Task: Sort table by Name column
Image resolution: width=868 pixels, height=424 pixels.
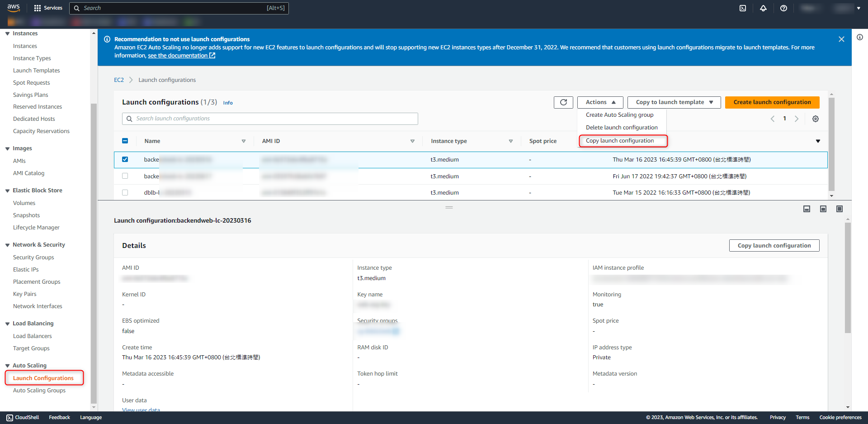Action: tap(244, 141)
